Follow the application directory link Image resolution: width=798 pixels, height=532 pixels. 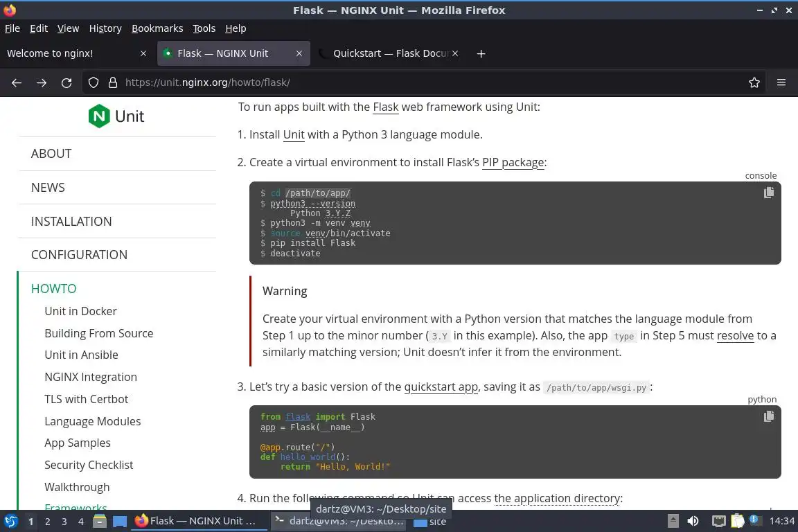[557, 498]
